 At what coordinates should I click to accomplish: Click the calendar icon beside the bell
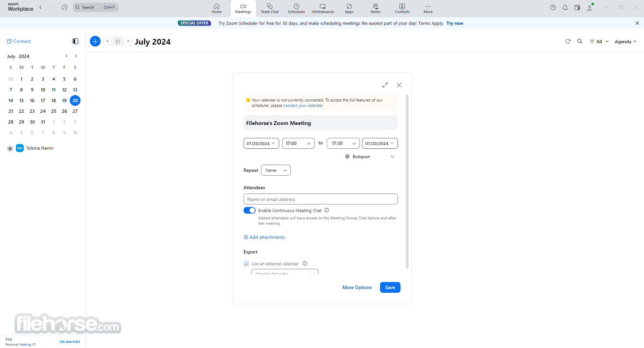[x=577, y=7]
